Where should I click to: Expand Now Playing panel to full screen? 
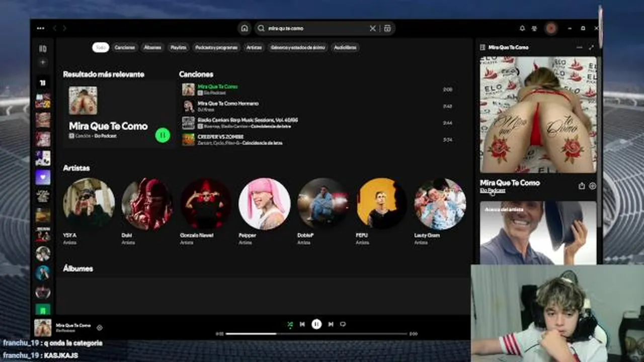[x=591, y=47]
